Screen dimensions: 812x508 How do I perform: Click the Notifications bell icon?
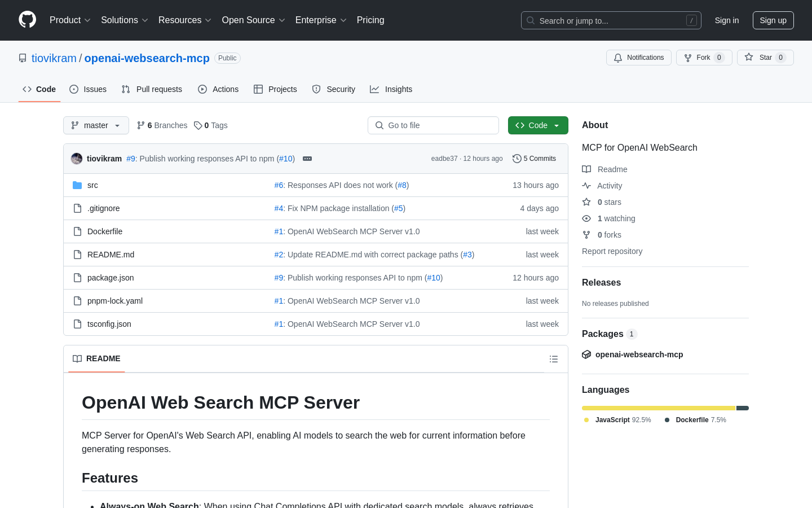[618, 58]
